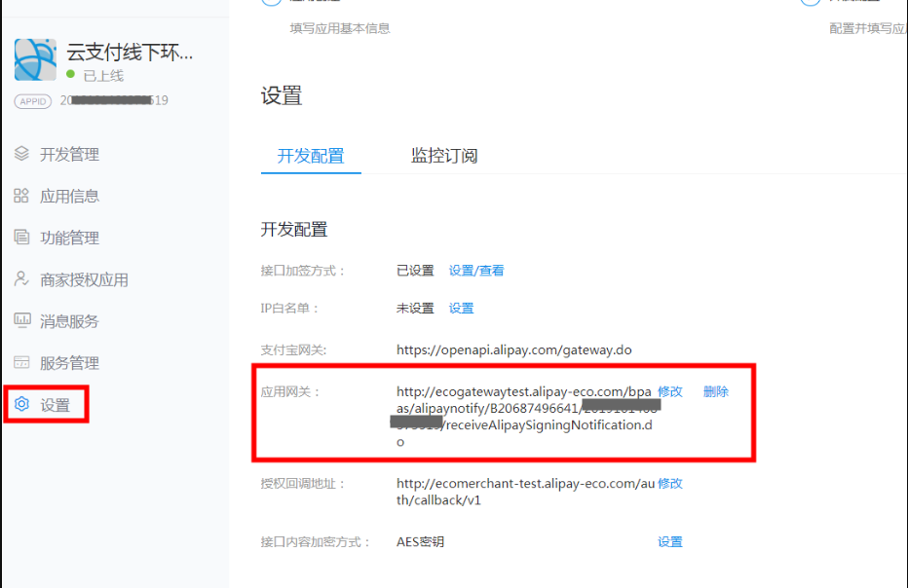Image resolution: width=908 pixels, height=588 pixels.
Task: Click the 消息服务 monitor icon
Action: (x=22, y=320)
